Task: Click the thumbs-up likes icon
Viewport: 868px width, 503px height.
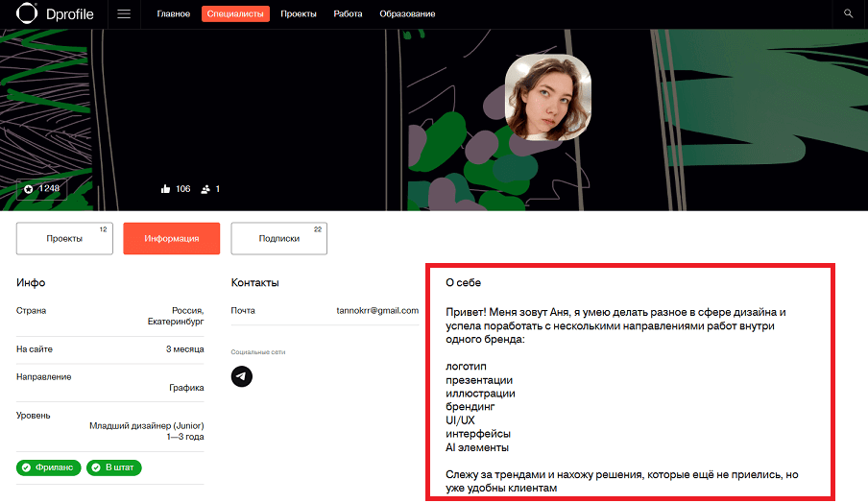Action: point(165,189)
